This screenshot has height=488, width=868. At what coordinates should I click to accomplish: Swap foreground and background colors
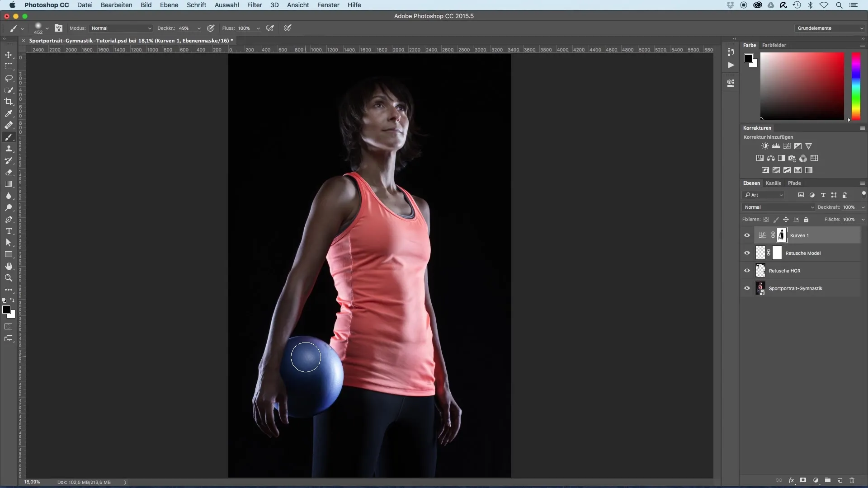[x=12, y=300]
